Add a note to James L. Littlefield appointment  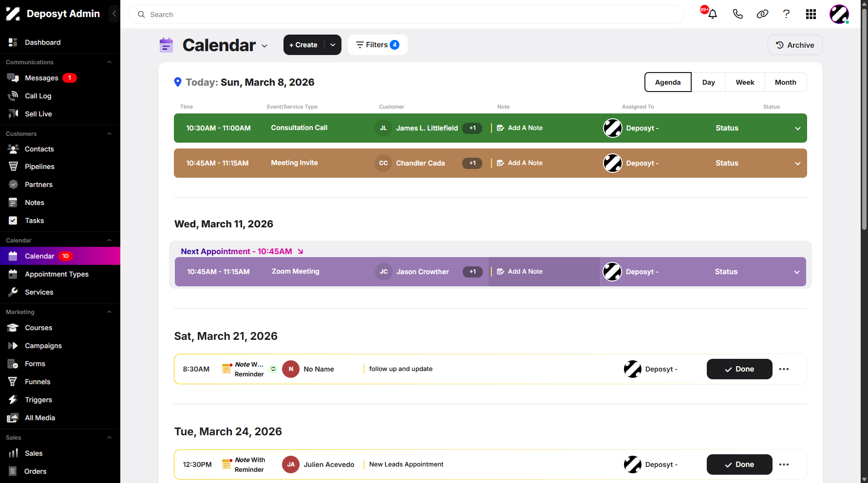pyautogui.click(x=520, y=128)
